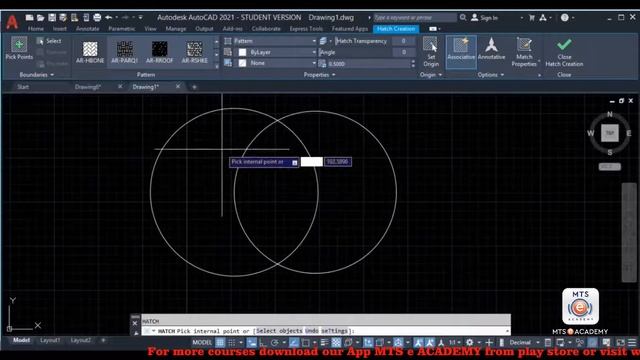Switch to the Drawing6 file tab
Image resolution: width=640 pixels, height=360 pixels.
88,87
